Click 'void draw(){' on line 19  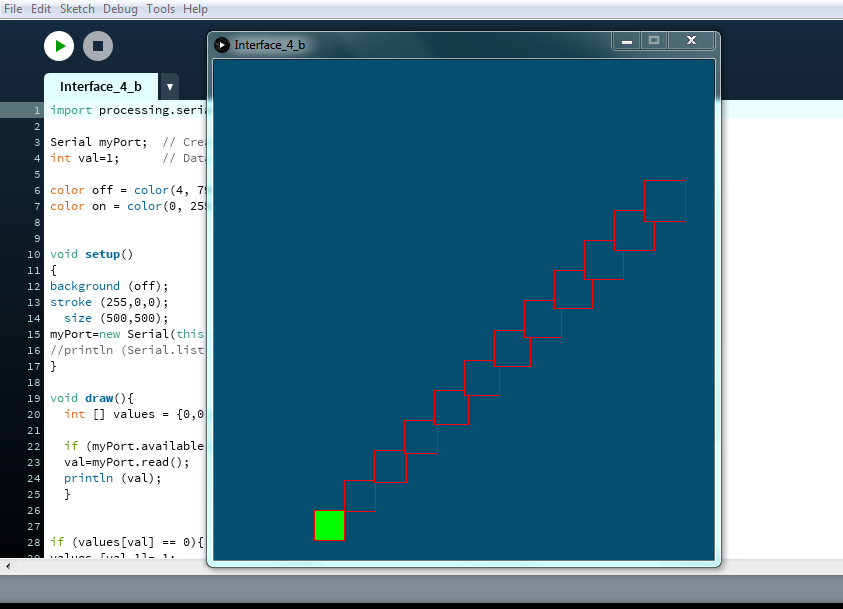(92, 398)
